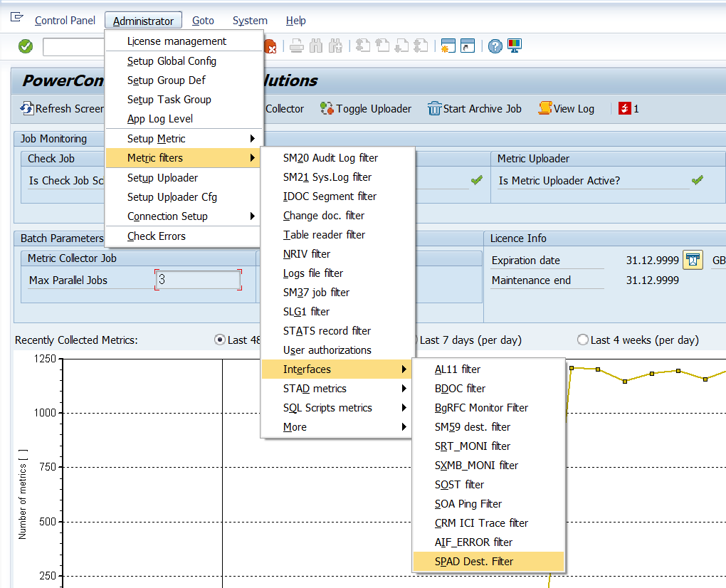Open the View Log button
Screen dimensions: 726x588
click(x=567, y=109)
